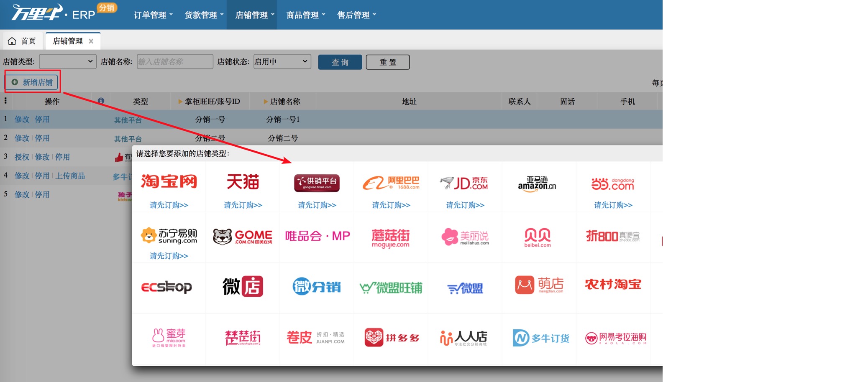Choose the 美丽说 meilishuo store type
The width and height of the screenshot is (868, 382).
465,237
